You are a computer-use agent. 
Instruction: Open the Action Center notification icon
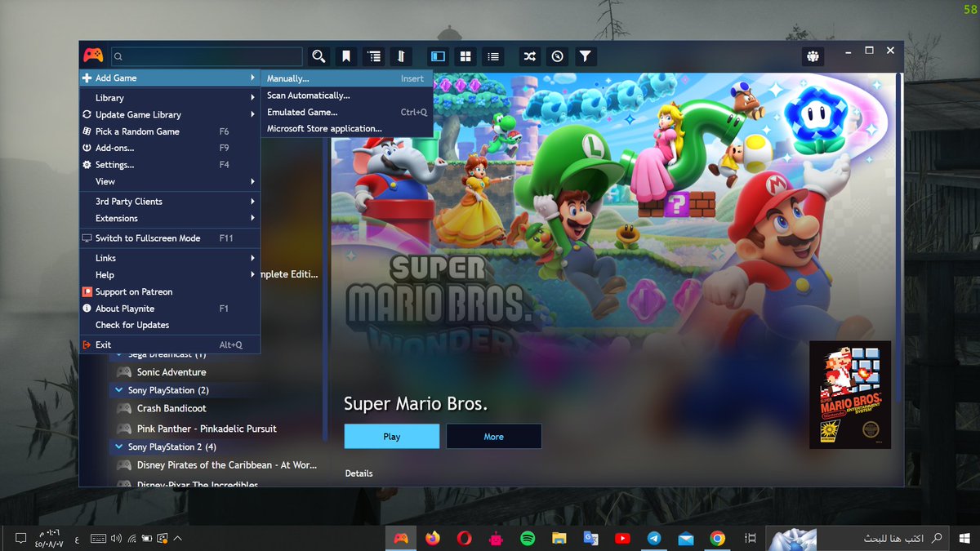21,538
